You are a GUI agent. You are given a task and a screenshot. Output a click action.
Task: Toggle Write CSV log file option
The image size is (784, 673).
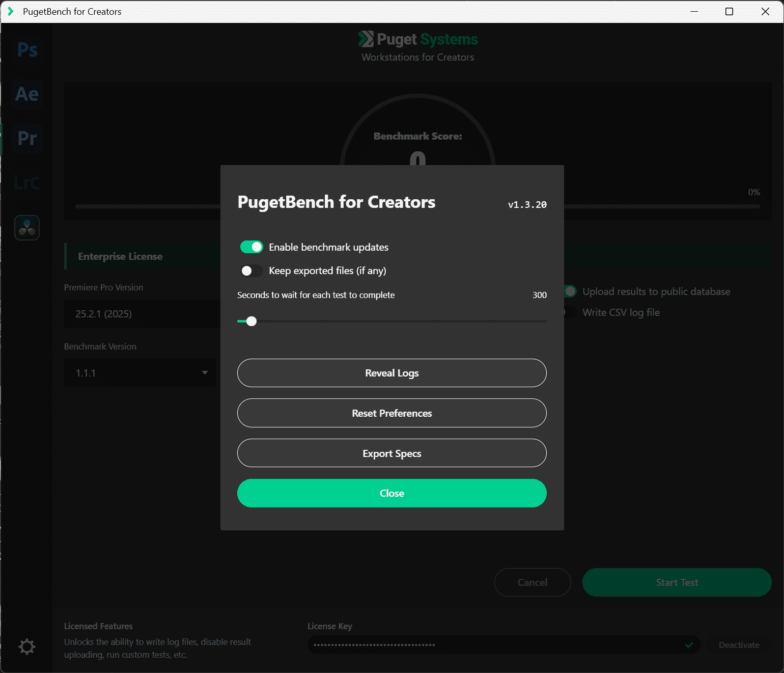coord(570,312)
